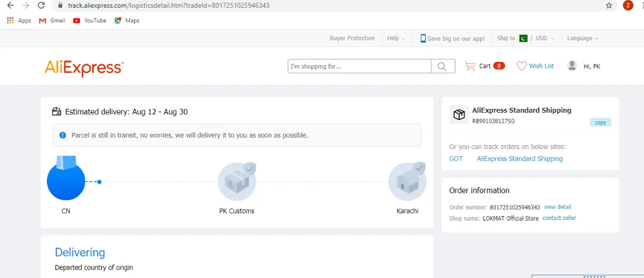Click the I'm shopping for search field
This screenshot has height=278, width=644.
coord(359,66)
